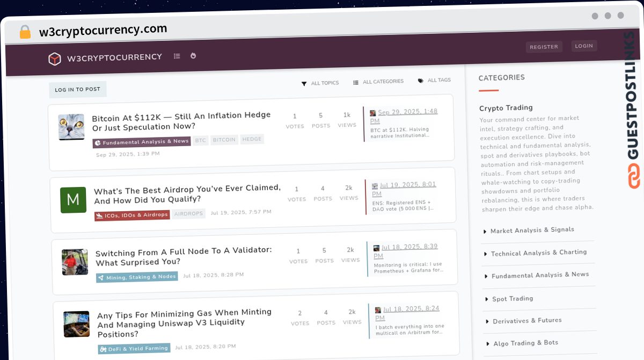Click the 1k Views count on Bitcoin post

[x=347, y=119]
